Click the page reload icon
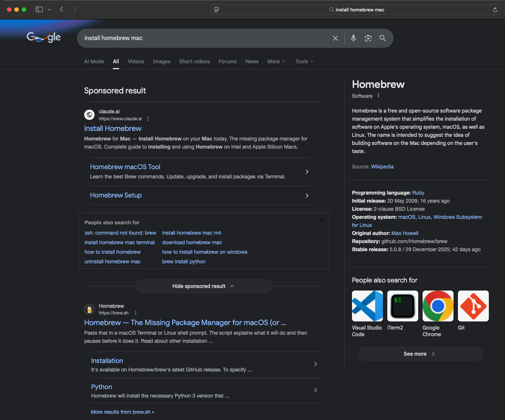Screen dimensions: 505x420 point(495,10)
